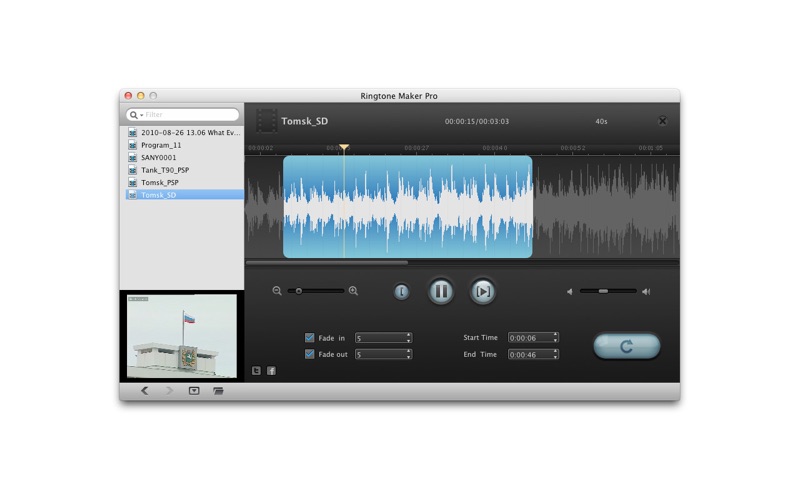Click the Fade out stepper arrows
800x500 pixels.
[x=409, y=354]
